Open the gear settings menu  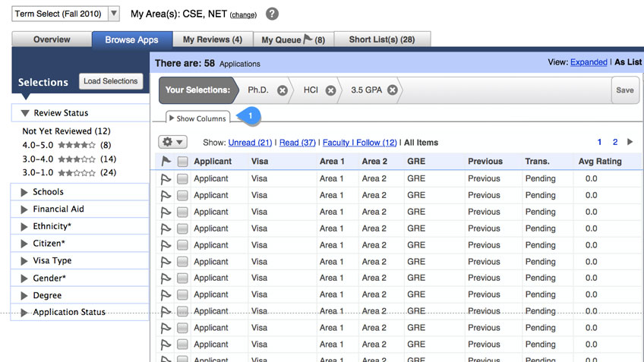[172, 142]
